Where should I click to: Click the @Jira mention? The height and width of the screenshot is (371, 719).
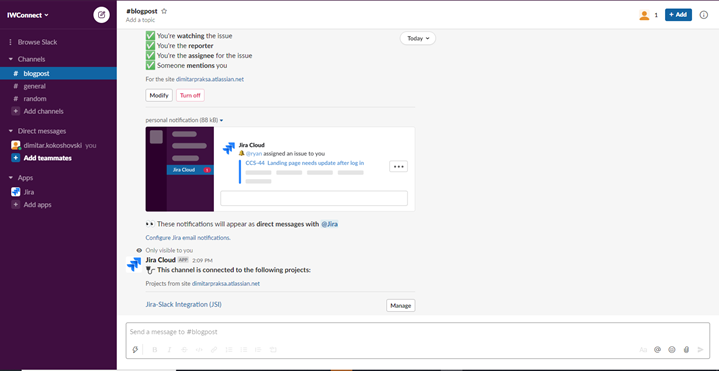[329, 224]
